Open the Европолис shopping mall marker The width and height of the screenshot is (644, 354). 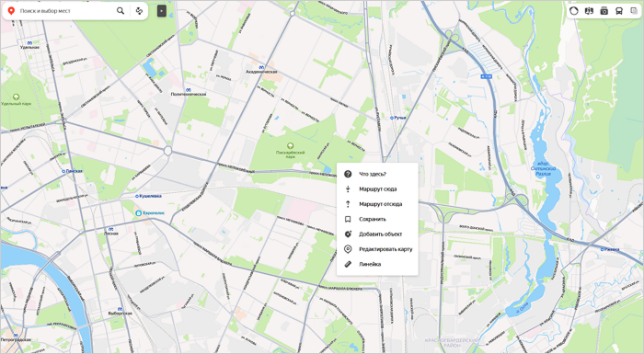click(x=139, y=213)
